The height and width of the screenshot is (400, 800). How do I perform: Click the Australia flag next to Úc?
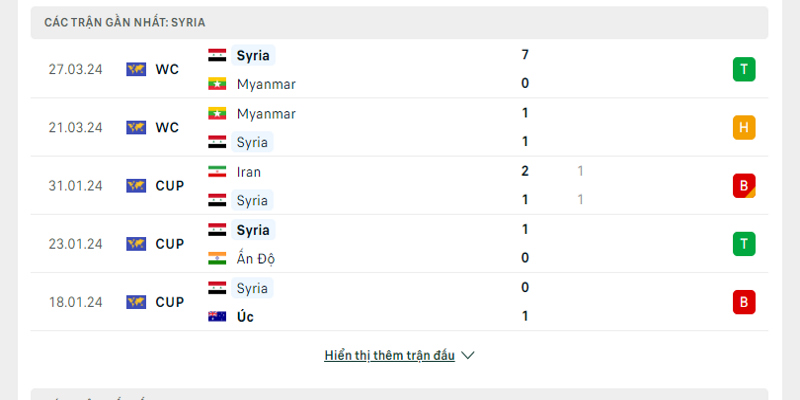217,317
